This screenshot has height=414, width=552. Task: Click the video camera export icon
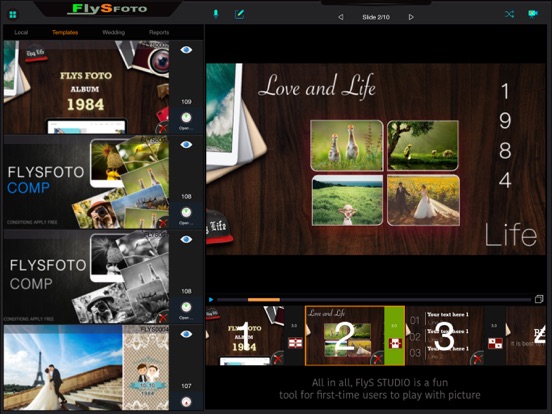(533, 14)
